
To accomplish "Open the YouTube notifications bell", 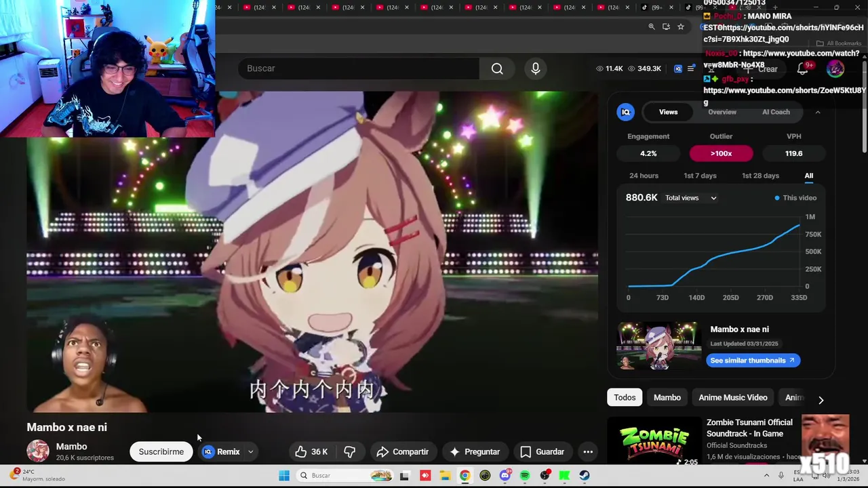I will tap(802, 68).
